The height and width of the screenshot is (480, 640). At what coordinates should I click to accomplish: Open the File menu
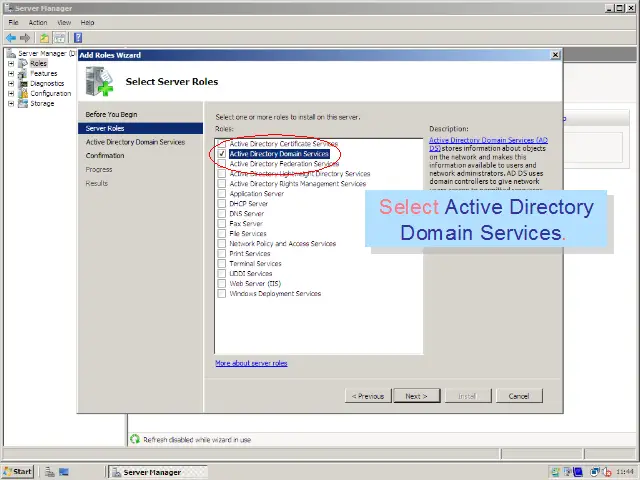[13, 22]
